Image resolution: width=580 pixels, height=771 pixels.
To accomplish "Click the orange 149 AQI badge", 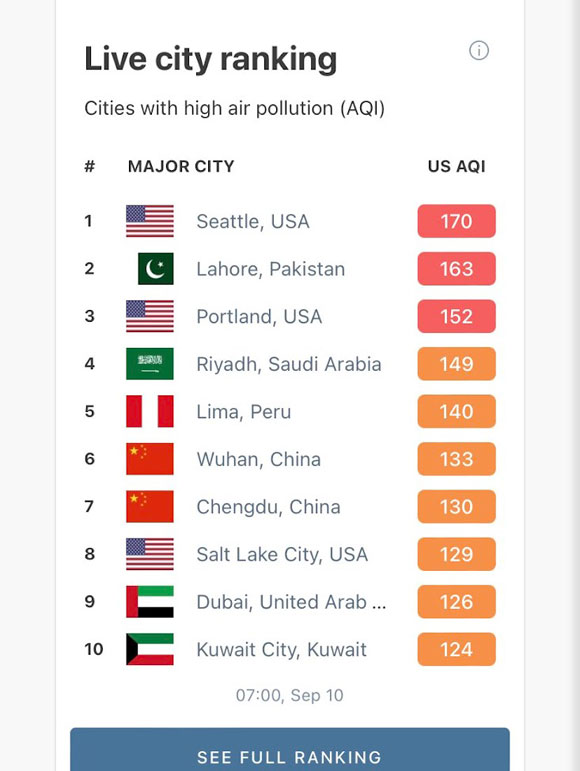I will tap(457, 364).
